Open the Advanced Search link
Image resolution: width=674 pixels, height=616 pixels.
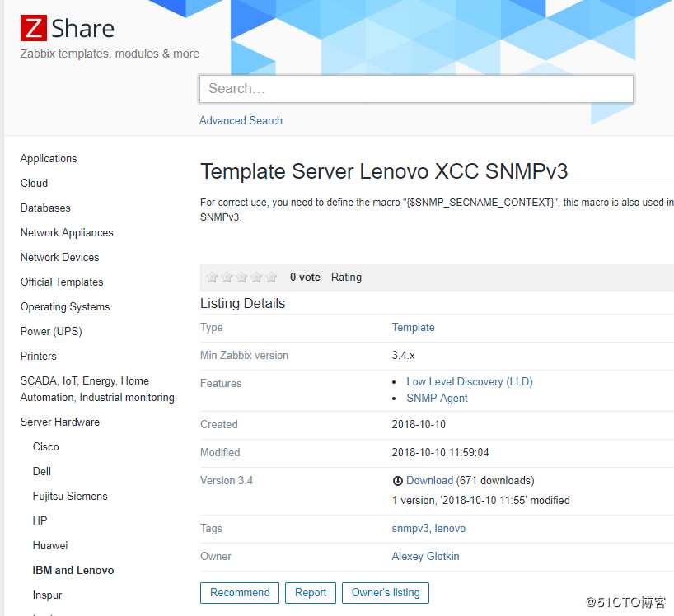(241, 121)
